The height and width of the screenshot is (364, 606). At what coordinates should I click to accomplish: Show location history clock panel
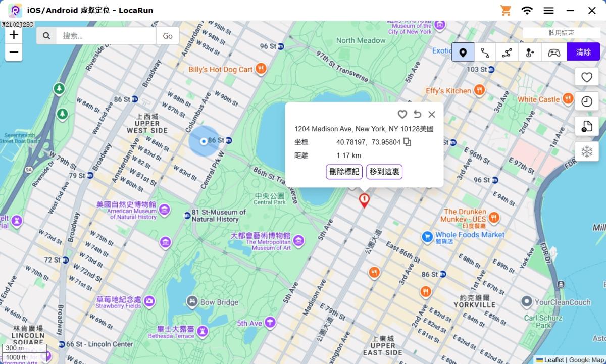tap(587, 101)
